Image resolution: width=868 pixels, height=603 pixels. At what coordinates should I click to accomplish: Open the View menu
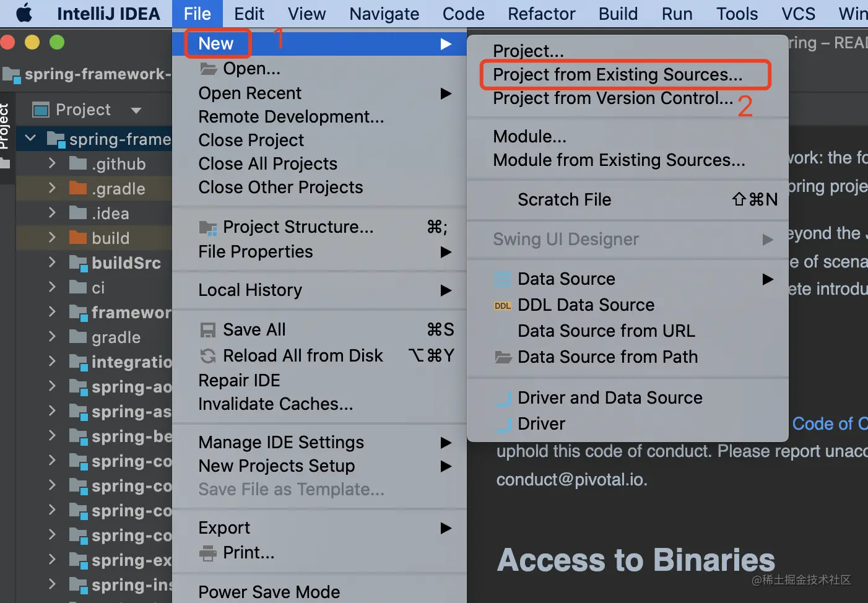[306, 14]
